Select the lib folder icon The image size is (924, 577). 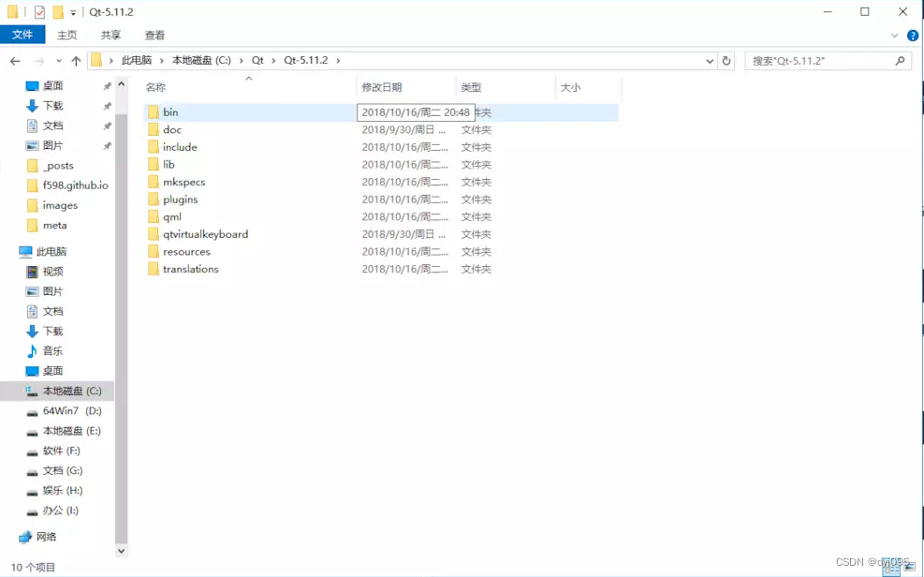pos(154,165)
